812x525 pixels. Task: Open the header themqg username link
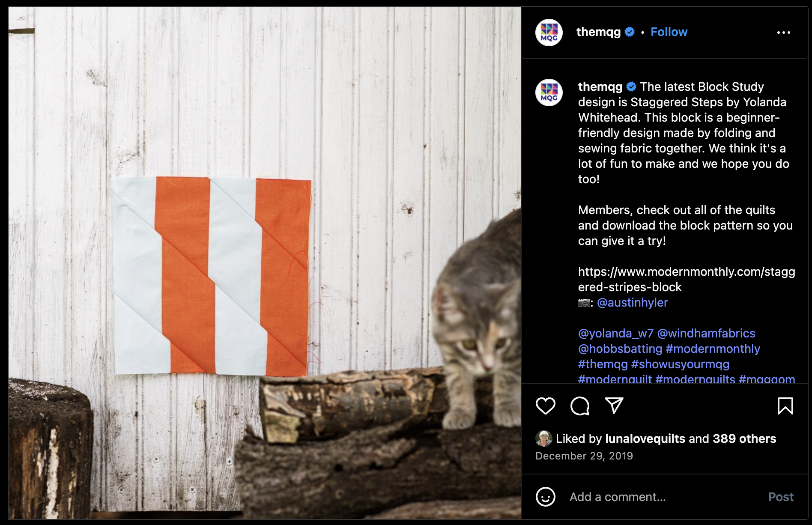[598, 32]
